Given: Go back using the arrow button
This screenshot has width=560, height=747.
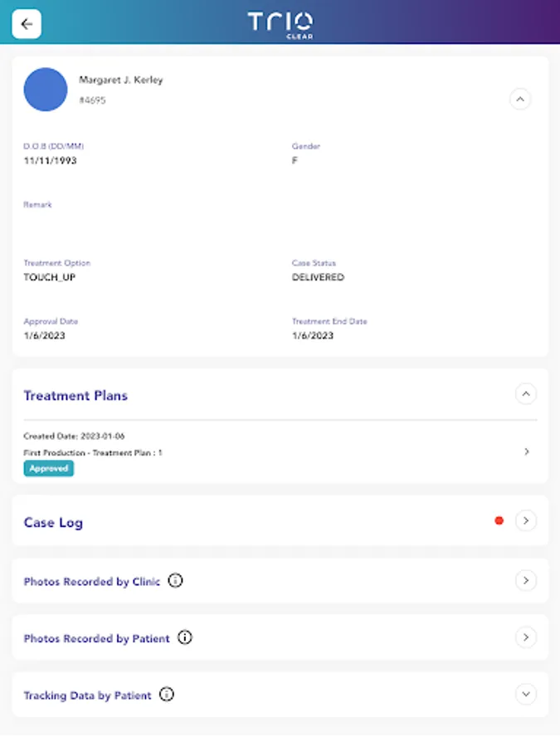Looking at the screenshot, I should (x=27, y=24).
